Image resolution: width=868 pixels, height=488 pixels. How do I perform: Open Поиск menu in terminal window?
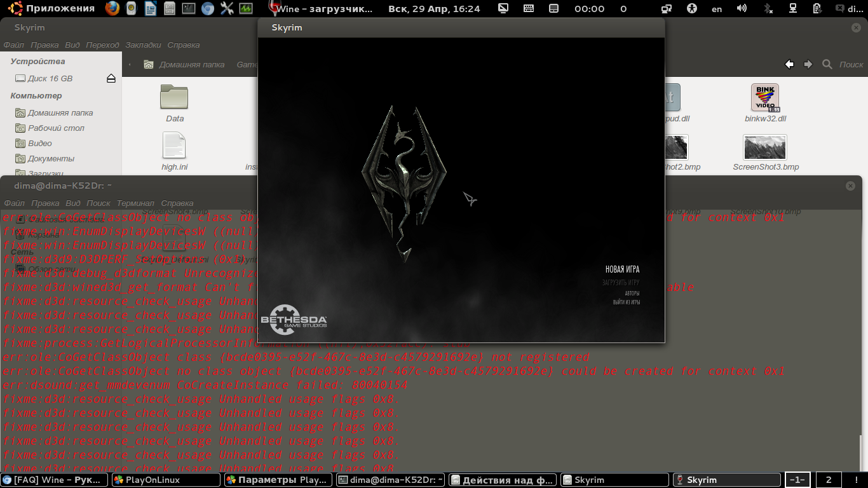click(98, 203)
